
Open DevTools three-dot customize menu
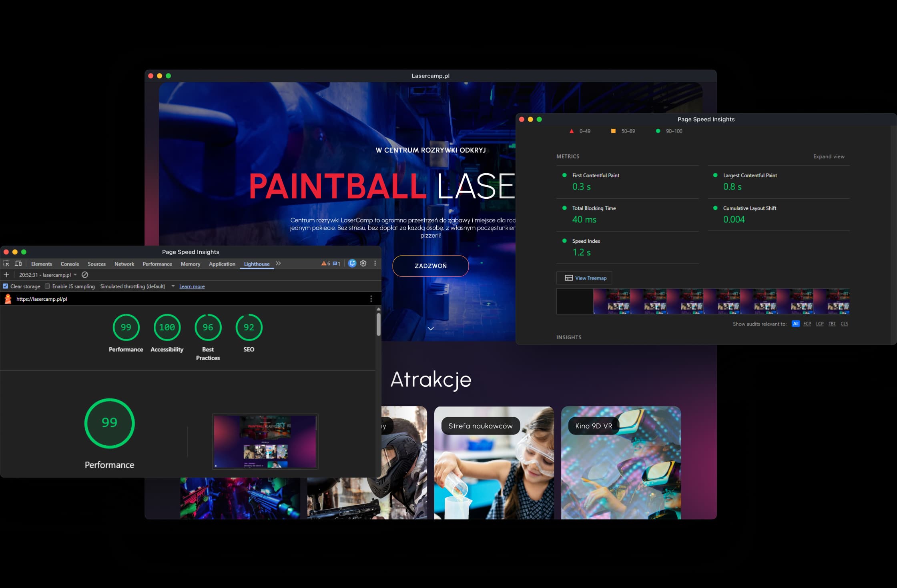[375, 264]
